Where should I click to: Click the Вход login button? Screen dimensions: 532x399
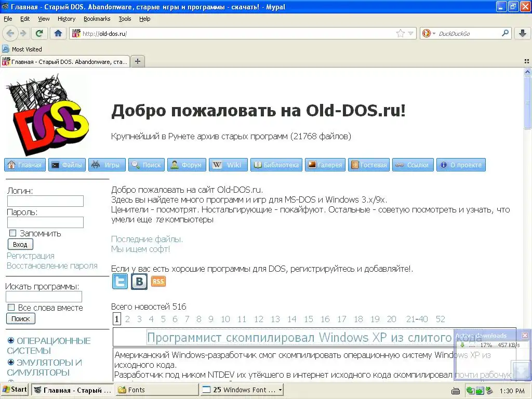[20, 244]
